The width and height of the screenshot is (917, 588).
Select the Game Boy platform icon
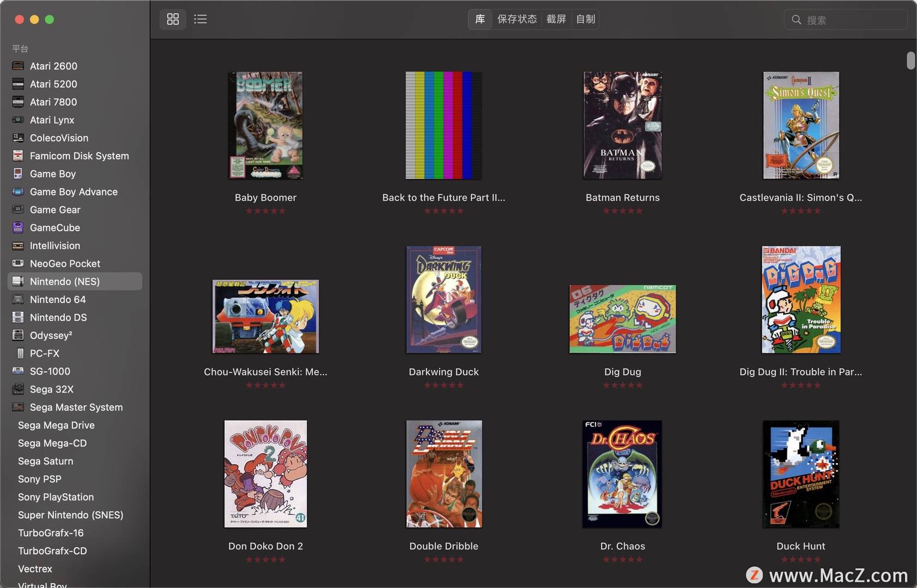(18, 174)
